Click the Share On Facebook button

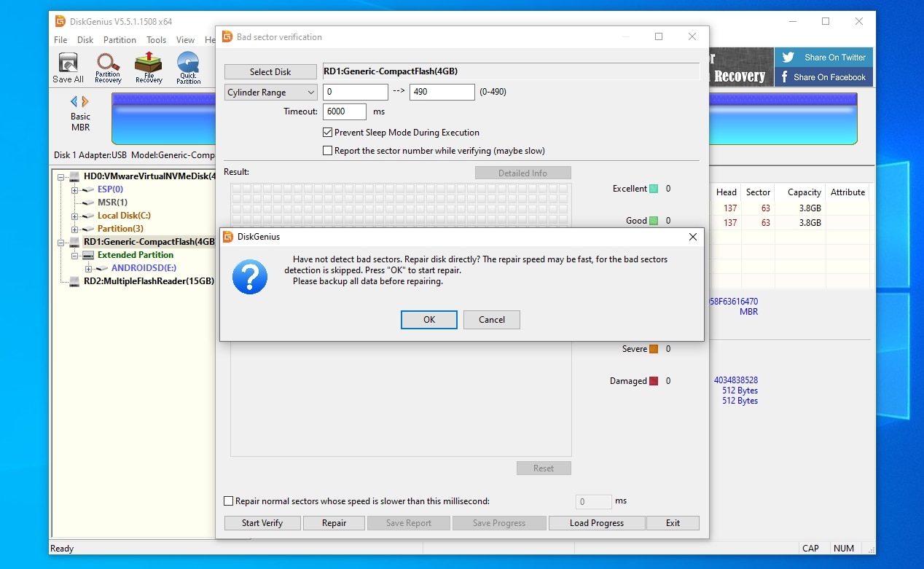823,77
